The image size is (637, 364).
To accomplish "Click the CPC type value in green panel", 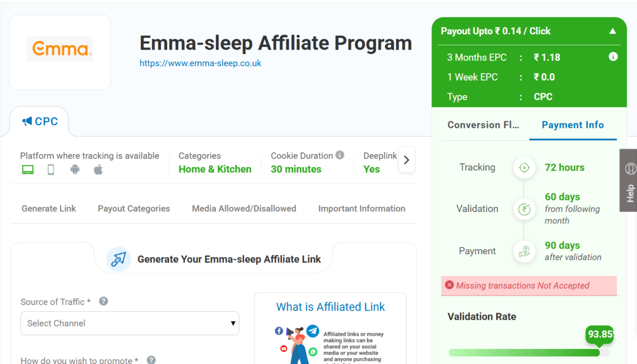I will (x=543, y=97).
